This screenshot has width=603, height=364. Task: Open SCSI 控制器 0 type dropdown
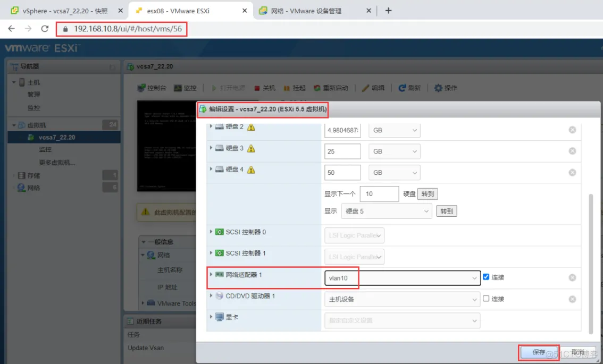point(354,235)
